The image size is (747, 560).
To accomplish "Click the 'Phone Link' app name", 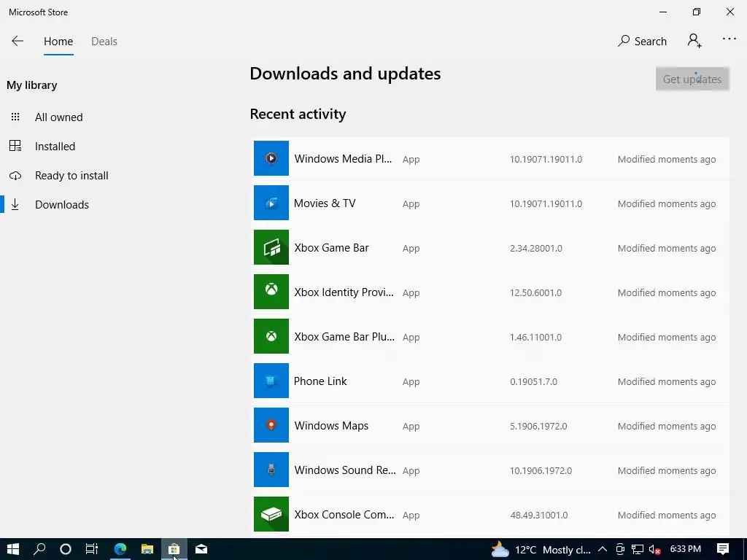I will (320, 381).
